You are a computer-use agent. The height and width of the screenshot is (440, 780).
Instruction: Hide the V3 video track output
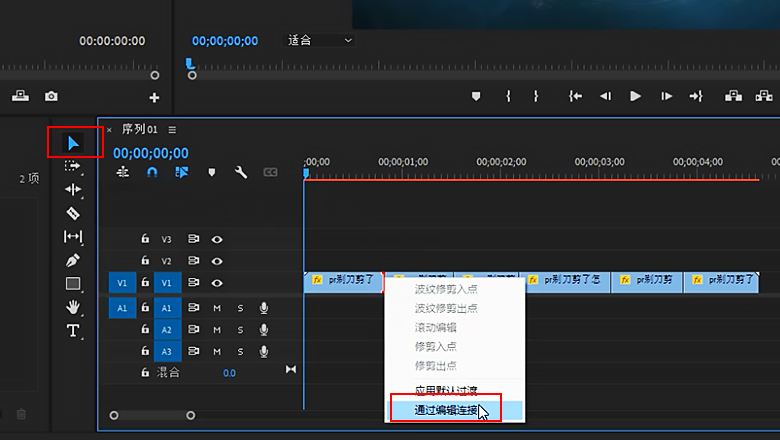[x=216, y=239]
